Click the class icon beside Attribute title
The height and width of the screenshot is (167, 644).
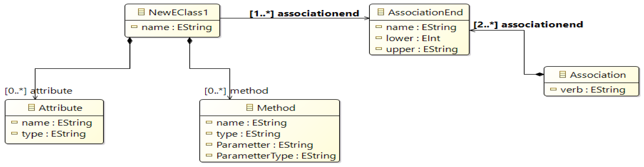tap(31, 107)
